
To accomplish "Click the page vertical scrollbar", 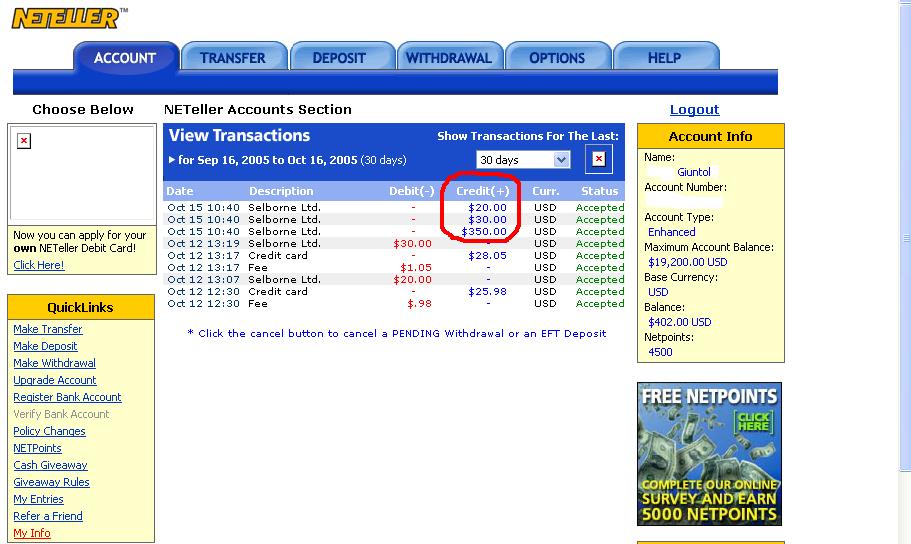I will click(x=905, y=238).
